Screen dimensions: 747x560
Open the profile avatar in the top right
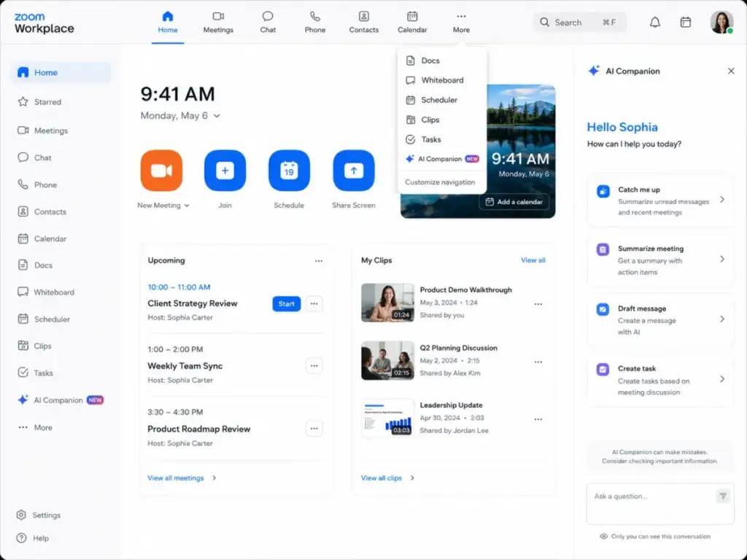click(721, 23)
